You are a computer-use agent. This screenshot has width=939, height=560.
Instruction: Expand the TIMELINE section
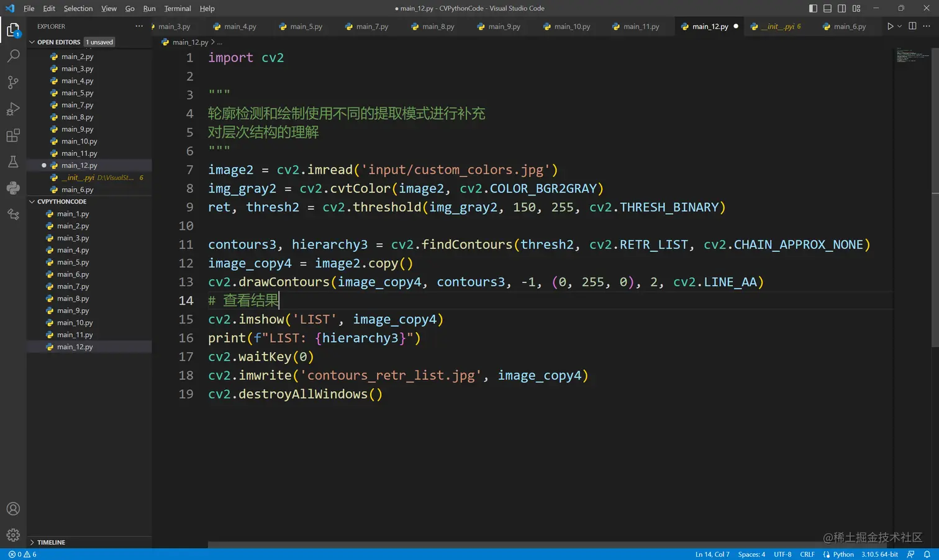point(51,542)
